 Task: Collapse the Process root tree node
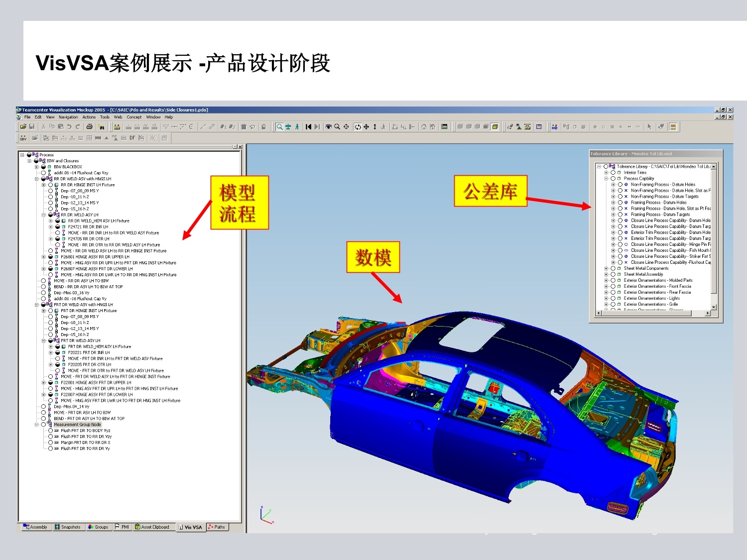coord(22,155)
